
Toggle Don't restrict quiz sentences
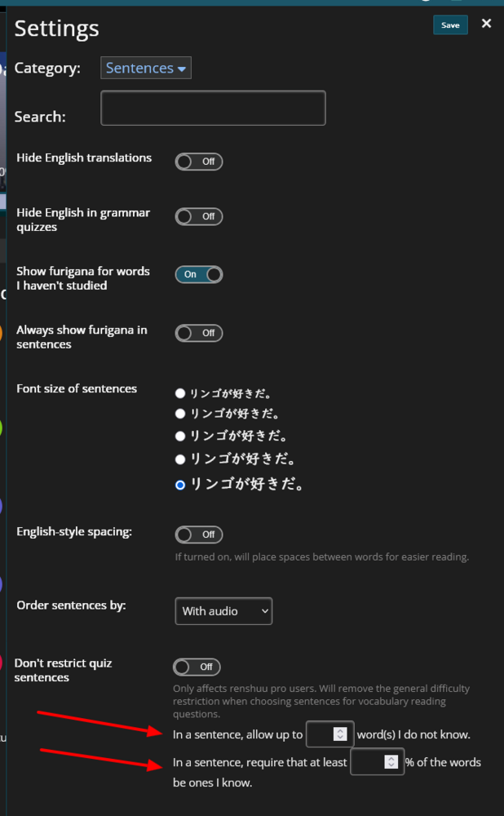[x=197, y=667]
